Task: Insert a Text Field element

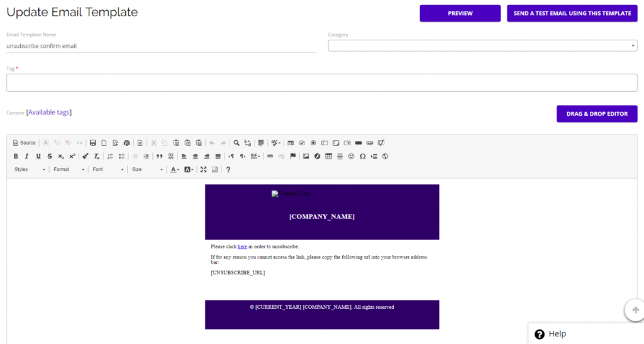Action: pyautogui.click(x=325, y=143)
